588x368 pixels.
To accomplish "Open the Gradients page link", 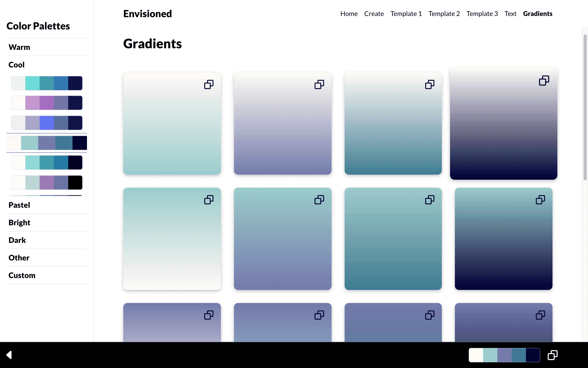I will tap(538, 14).
